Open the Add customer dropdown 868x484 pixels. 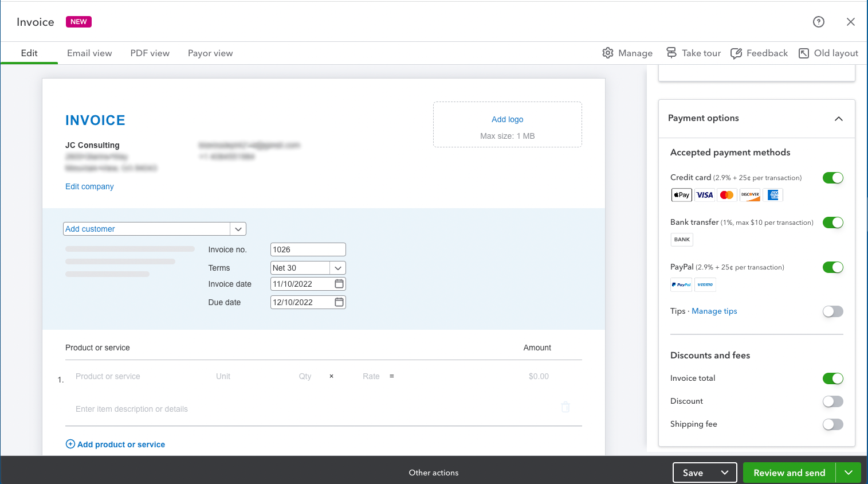point(238,228)
